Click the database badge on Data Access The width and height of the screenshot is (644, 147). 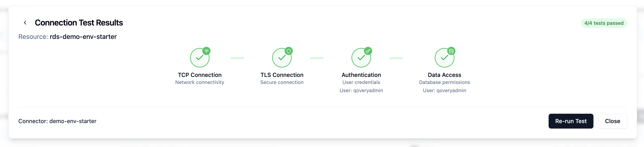tap(451, 51)
